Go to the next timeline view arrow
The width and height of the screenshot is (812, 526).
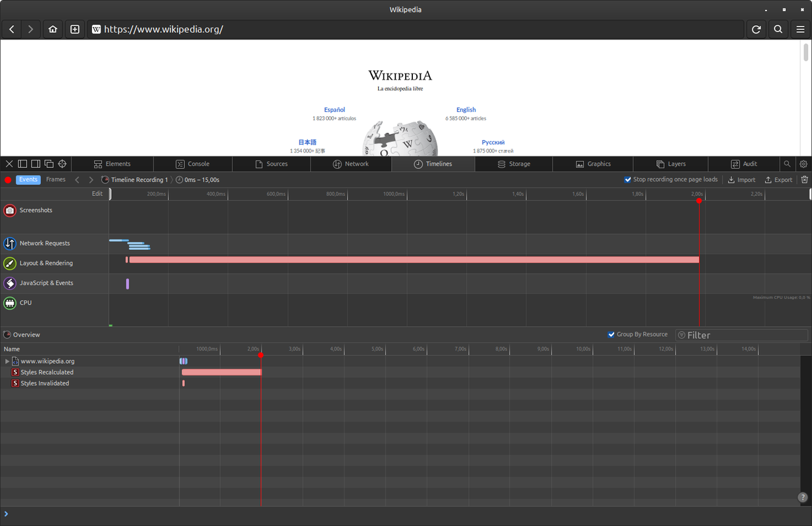point(91,179)
